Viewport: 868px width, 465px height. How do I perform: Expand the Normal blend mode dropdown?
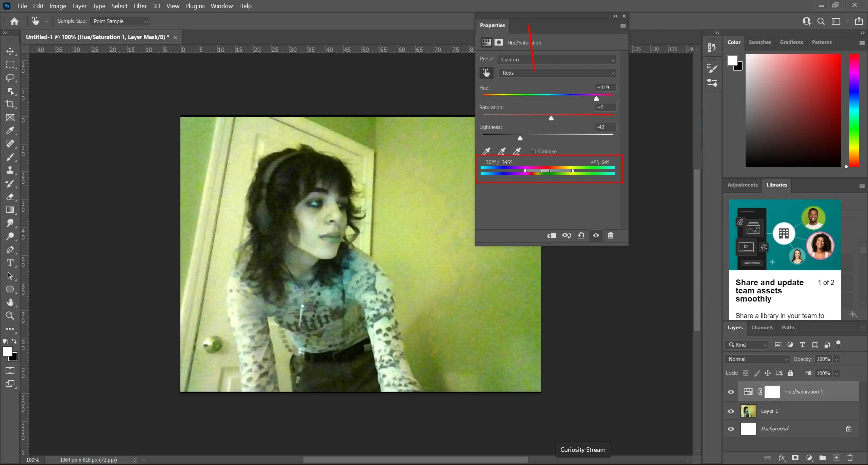coord(757,359)
